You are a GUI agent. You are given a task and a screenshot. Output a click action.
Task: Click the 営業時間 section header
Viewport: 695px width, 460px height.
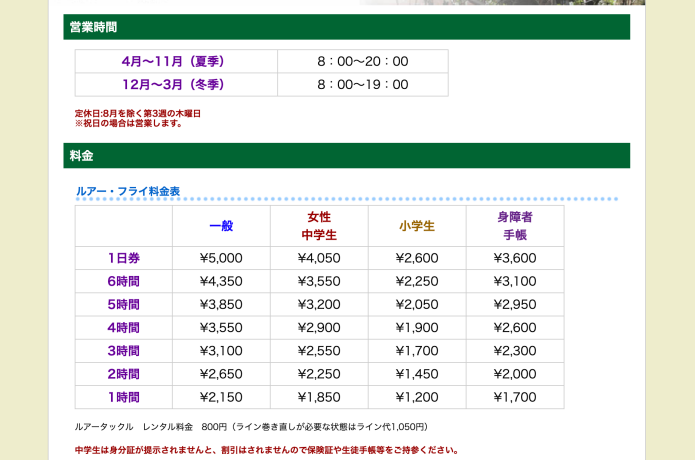(x=347, y=27)
